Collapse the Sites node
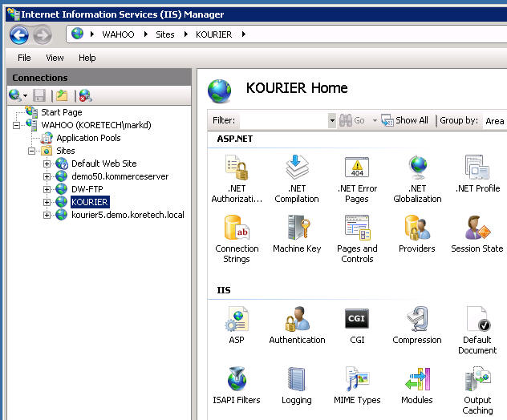This screenshot has height=420, width=507. point(31,151)
